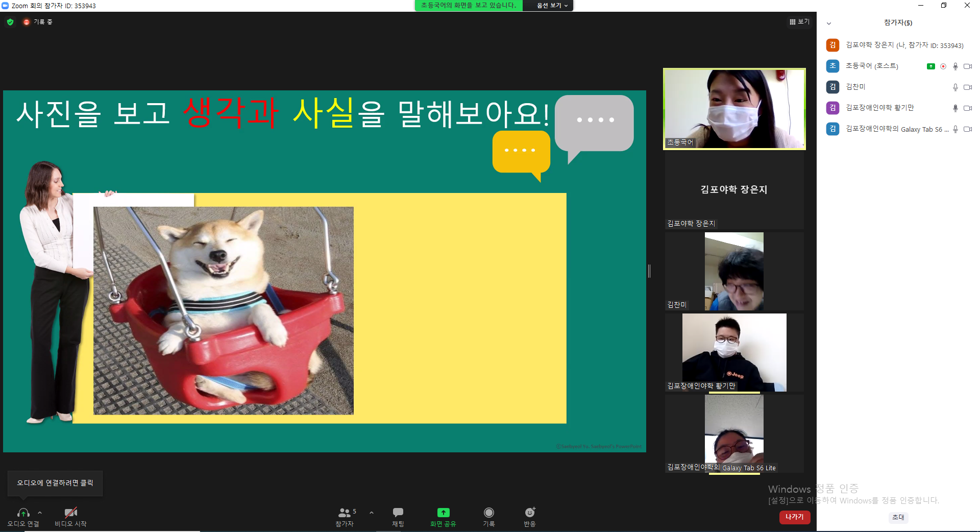Click the shared slide dog swing photo

(x=224, y=310)
